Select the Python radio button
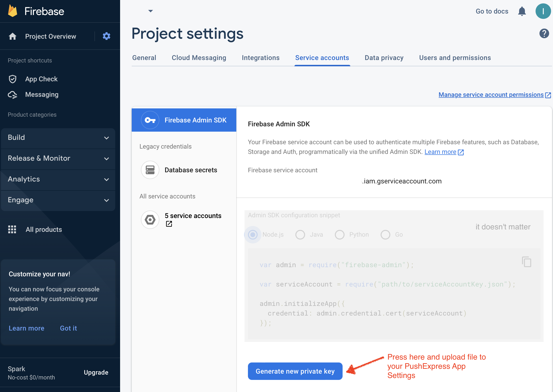The image size is (553, 392). (340, 234)
